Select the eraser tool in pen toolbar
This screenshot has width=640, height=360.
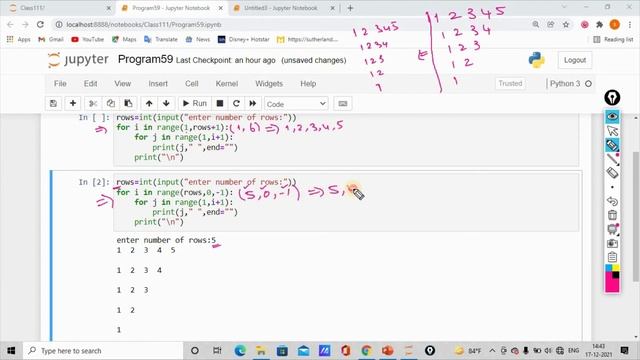[x=612, y=173]
